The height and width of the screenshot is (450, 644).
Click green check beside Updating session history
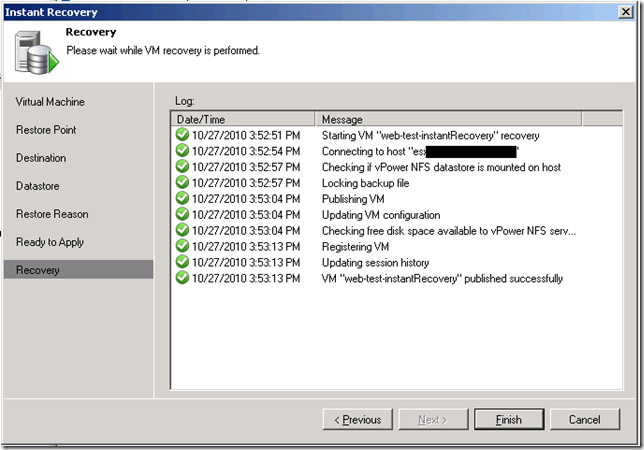pyautogui.click(x=181, y=262)
